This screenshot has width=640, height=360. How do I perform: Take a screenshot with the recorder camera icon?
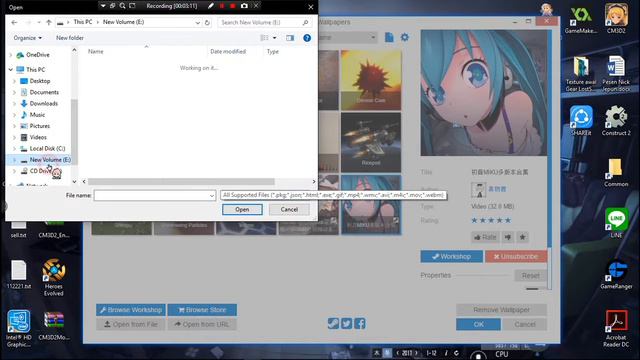pyautogui.click(x=244, y=6)
